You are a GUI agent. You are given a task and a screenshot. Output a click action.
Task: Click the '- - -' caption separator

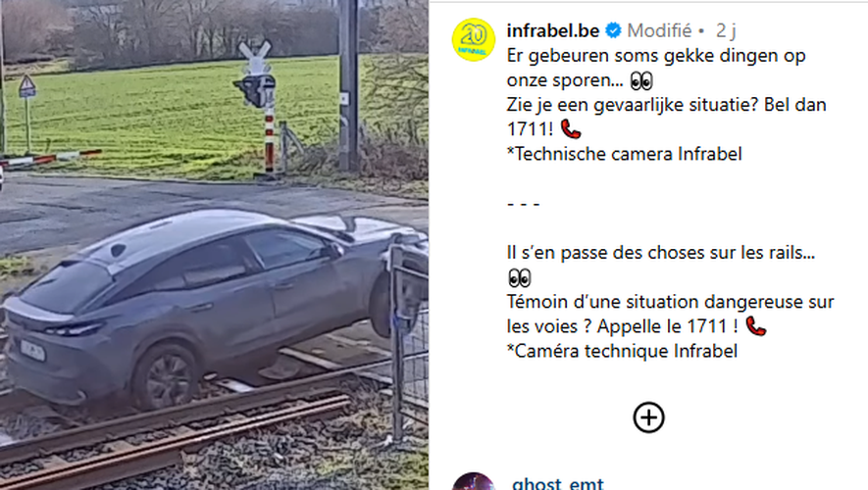coord(523,204)
